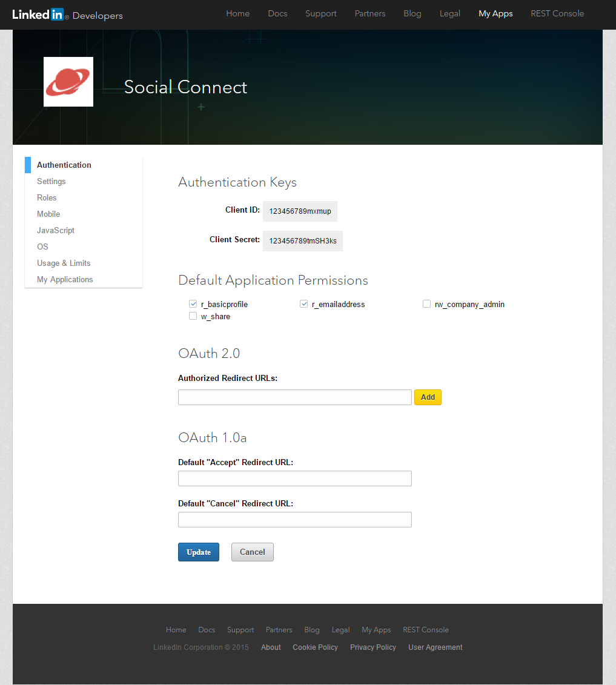Open the Privacy Policy link
616x685 pixels.
point(373,647)
